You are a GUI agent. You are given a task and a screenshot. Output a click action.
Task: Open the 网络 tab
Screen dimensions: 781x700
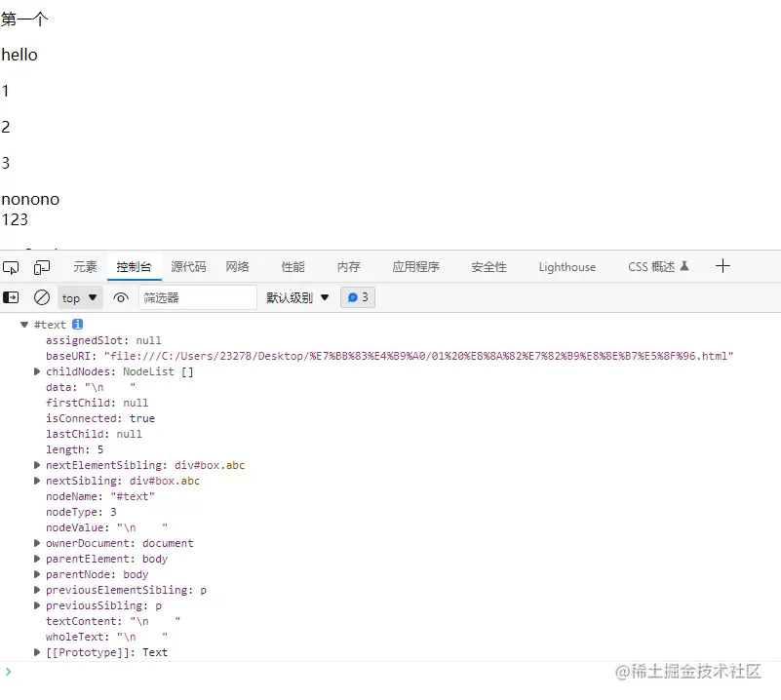point(237,267)
